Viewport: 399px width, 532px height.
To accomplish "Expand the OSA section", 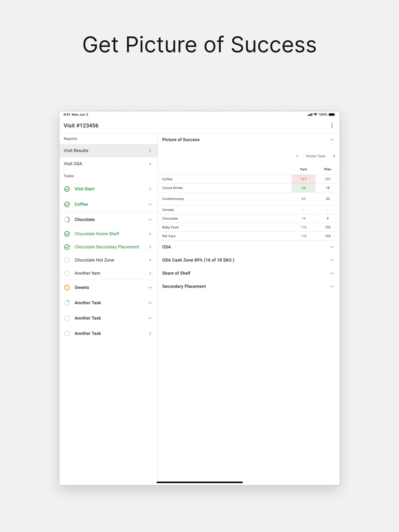I will point(332,247).
